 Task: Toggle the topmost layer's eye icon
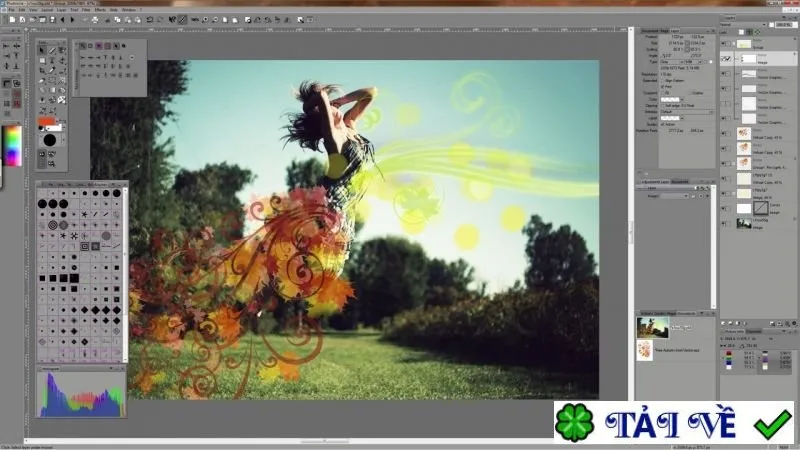point(725,44)
